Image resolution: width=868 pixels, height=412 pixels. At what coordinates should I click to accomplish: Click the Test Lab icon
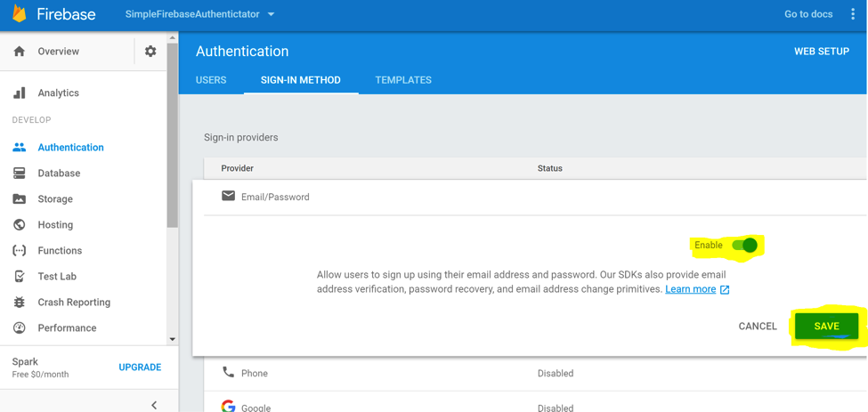[20, 276]
